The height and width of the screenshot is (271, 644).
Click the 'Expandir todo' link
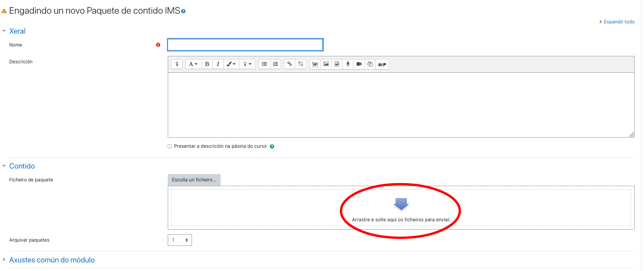[x=619, y=22]
